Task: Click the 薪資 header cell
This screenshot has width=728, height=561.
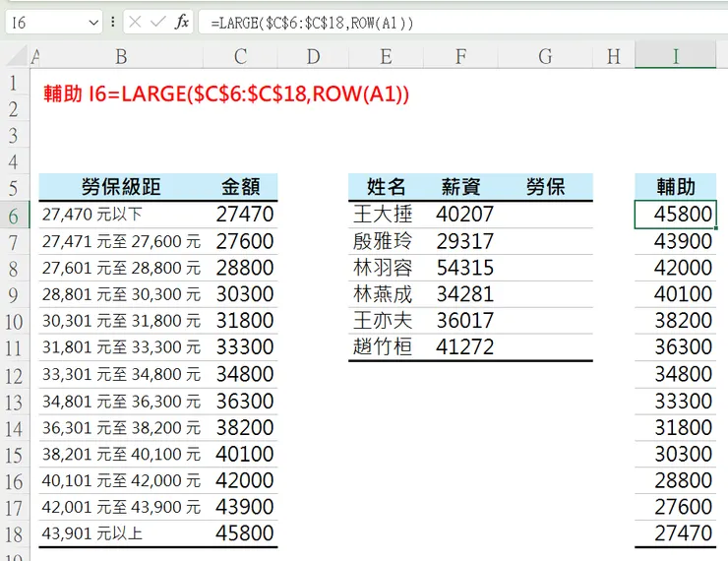Action: [460, 187]
